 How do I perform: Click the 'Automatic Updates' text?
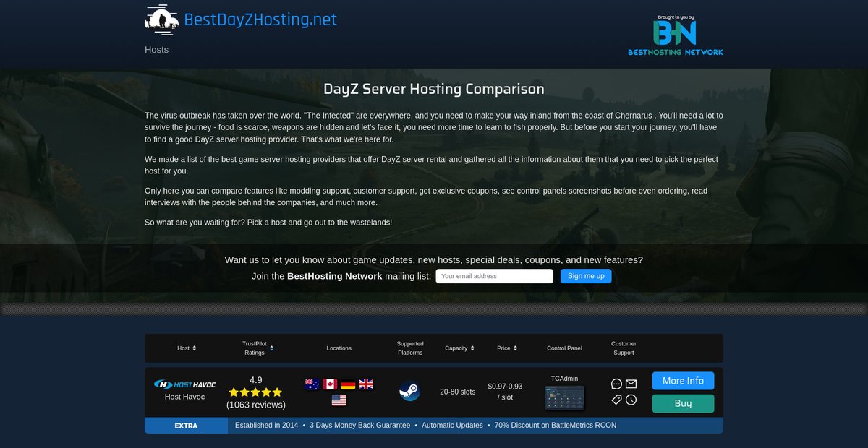[x=452, y=426]
